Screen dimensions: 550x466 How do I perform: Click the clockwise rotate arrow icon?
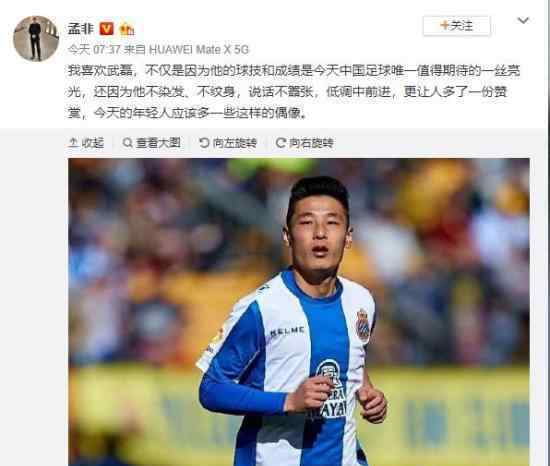(281, 143)
